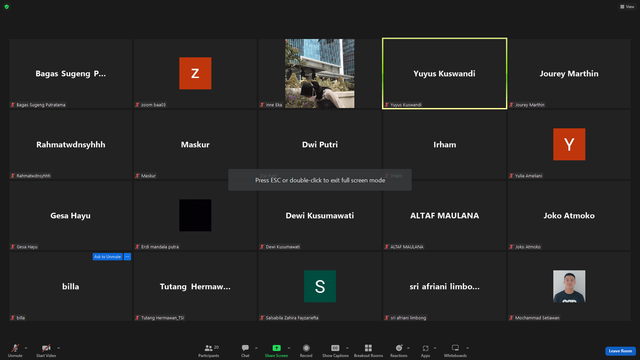Open Whiteboards
This screenshot has height=360, width=640.
455,350
